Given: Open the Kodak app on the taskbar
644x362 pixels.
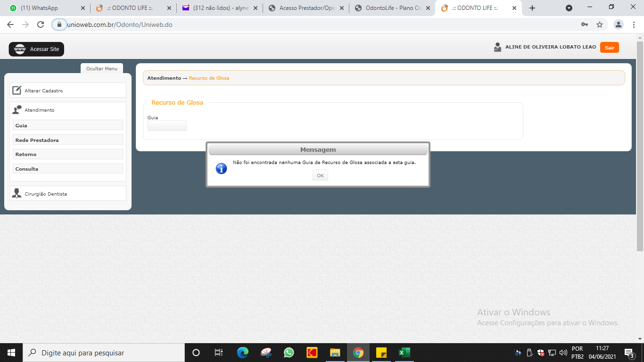Looking at the screenshot, I should coord(312,353).
